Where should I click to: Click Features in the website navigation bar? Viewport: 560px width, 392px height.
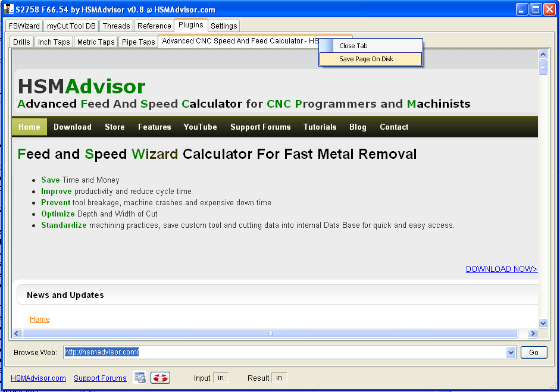tap(155, 127)
